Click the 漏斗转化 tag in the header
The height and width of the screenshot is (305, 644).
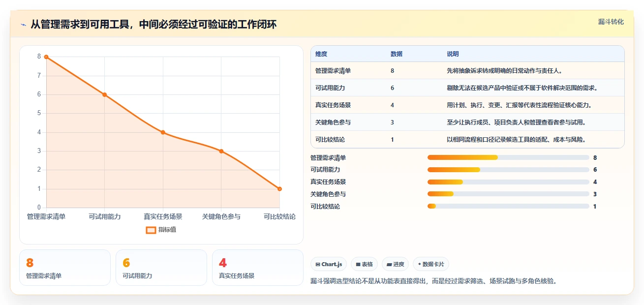coord(611,22)
